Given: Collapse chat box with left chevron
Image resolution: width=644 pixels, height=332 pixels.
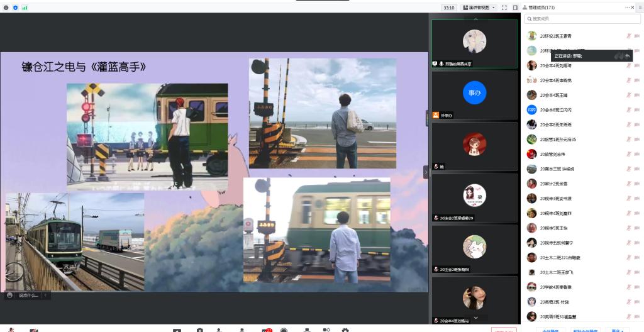Looking at the screenshot, I should pyautogui.click(x=45, y=295).
